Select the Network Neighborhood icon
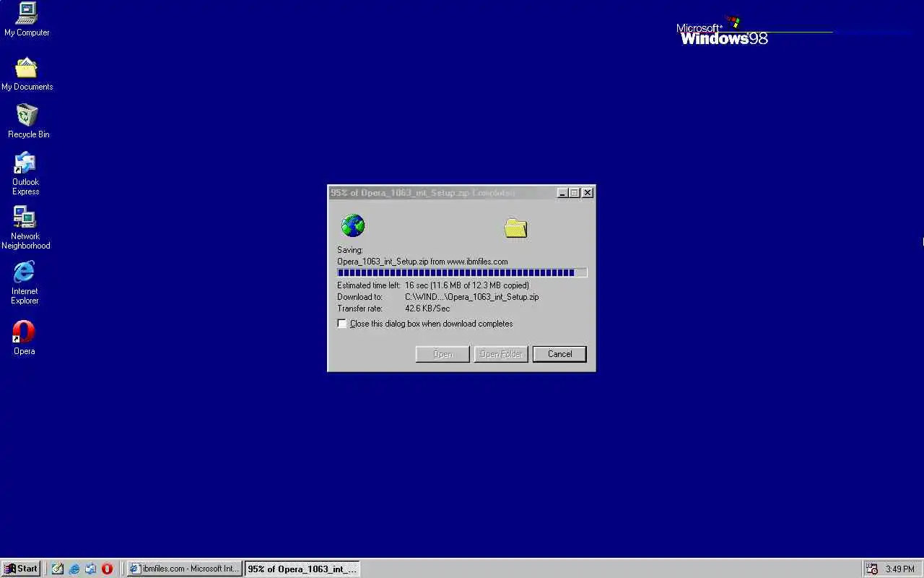The width and height of the screenshot is (924, 578). 25,217
